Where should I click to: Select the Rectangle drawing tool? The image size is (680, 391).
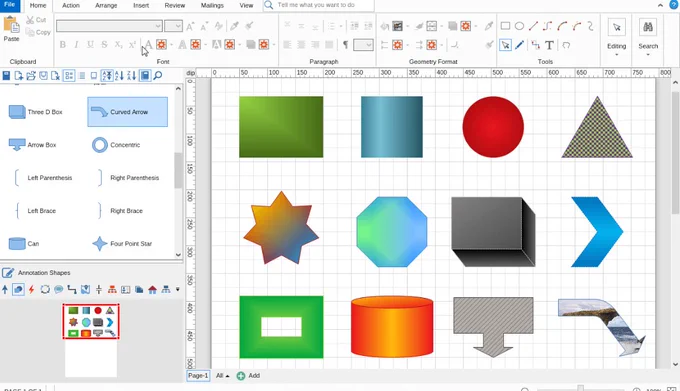pyautogui.click(x=505, y=26)
